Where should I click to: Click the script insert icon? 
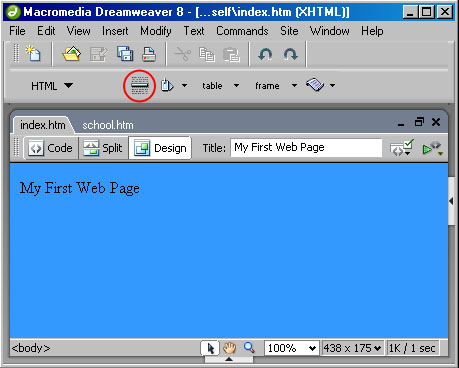[x=315, y=85]
